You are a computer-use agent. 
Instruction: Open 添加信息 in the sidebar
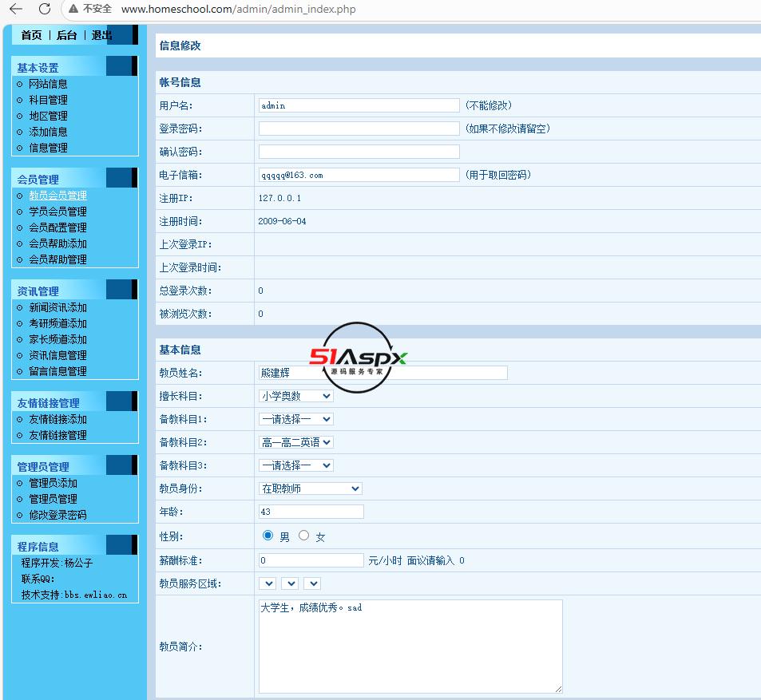[x=48, y=132]
